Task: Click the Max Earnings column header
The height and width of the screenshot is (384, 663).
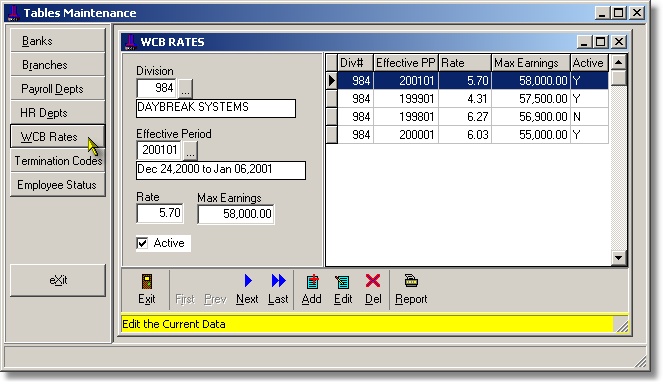Action: click(x=531, y=63)
